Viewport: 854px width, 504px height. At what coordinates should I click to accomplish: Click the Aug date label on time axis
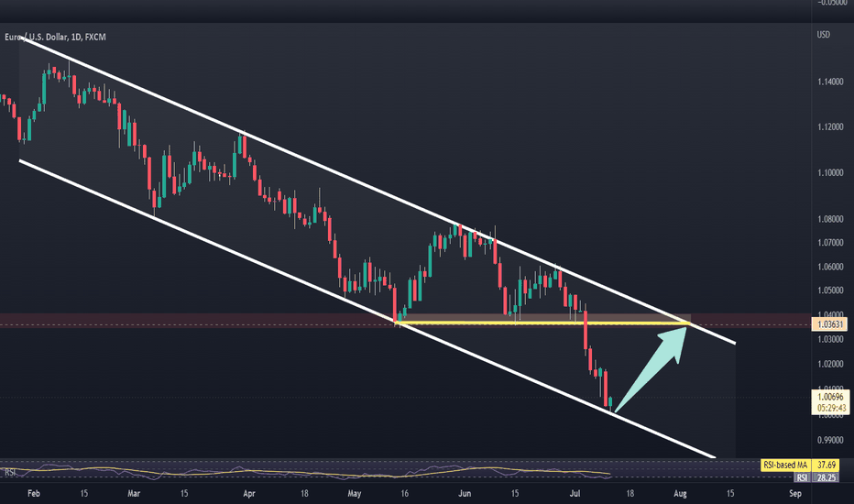click(680, 494)
